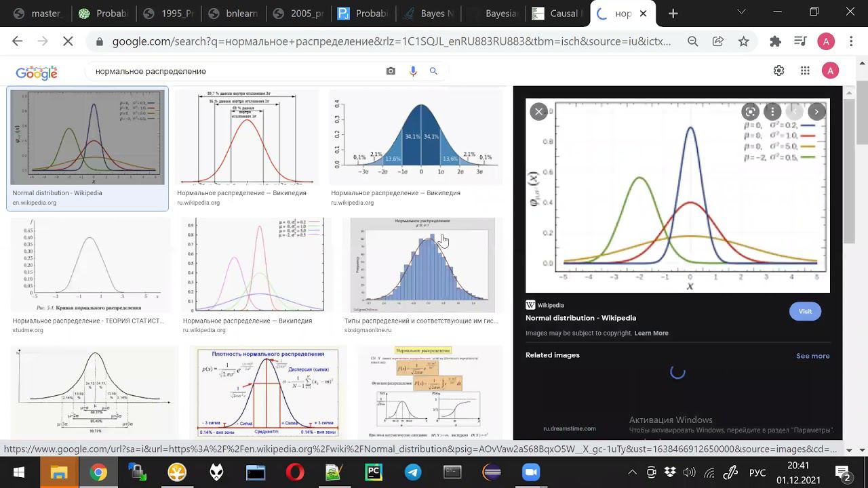The width and height of the screenshot is (868, 488).
Task: Click ru.dreamstime.com related image label
Action: coord(569,428)
